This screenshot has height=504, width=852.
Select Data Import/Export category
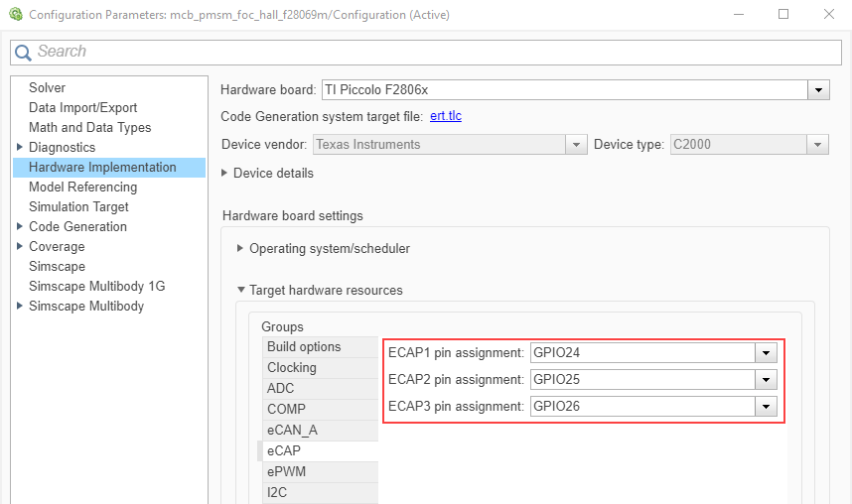click(82, 107)
